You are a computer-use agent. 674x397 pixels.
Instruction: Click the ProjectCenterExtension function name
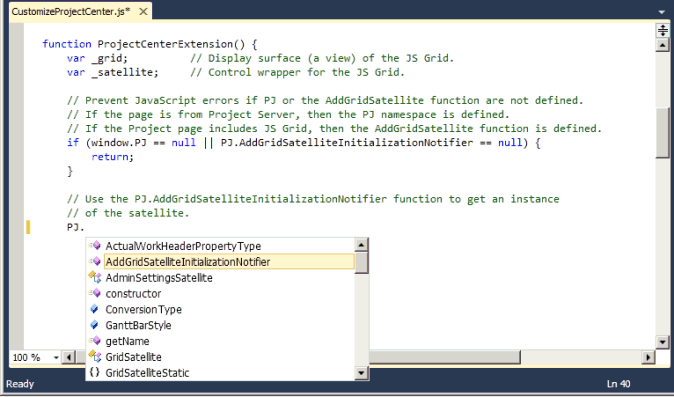click(165, 44)
